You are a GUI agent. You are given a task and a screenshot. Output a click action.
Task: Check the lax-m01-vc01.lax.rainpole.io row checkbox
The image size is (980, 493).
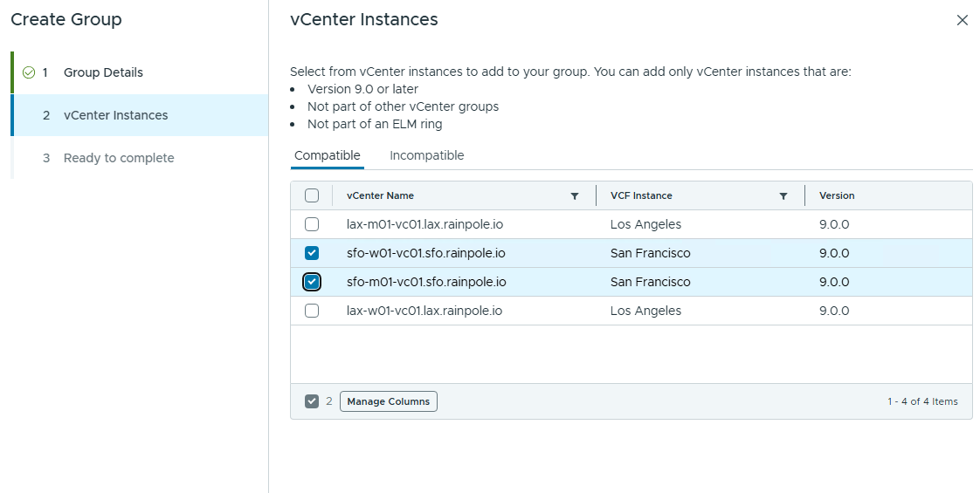pos(312,224)
